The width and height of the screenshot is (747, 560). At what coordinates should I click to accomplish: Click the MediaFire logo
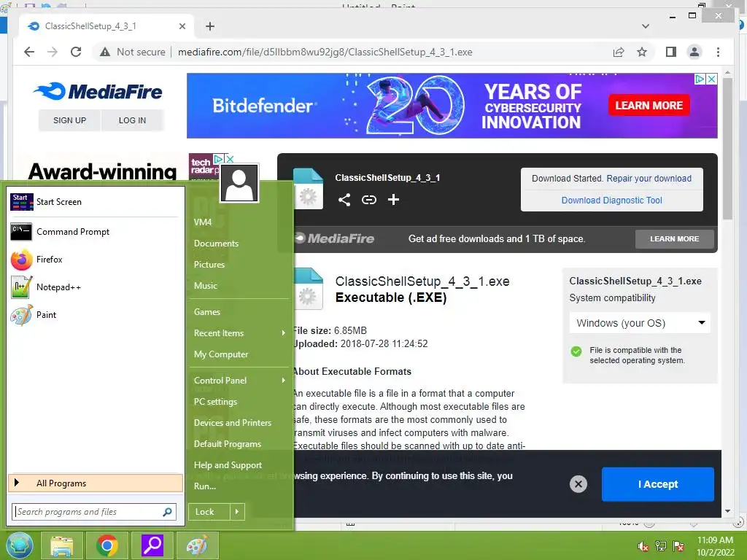click(98, 91)
